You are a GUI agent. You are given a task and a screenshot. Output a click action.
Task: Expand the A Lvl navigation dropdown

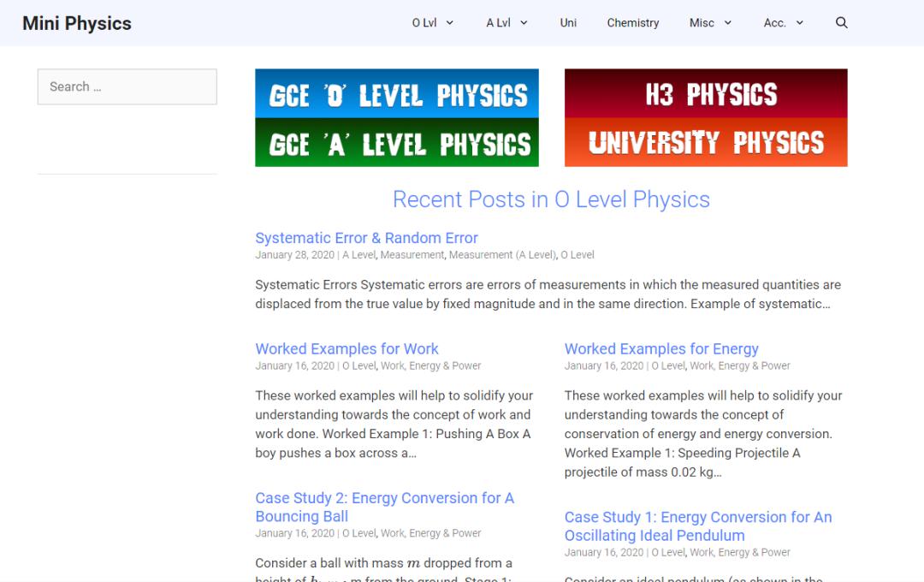pos(506,23)
